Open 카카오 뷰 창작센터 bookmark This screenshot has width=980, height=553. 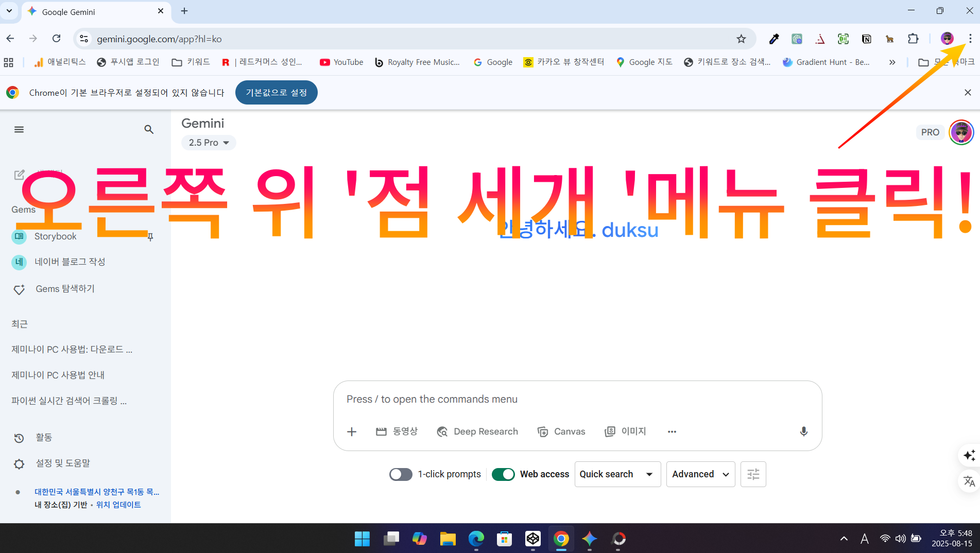coord(564,62)
